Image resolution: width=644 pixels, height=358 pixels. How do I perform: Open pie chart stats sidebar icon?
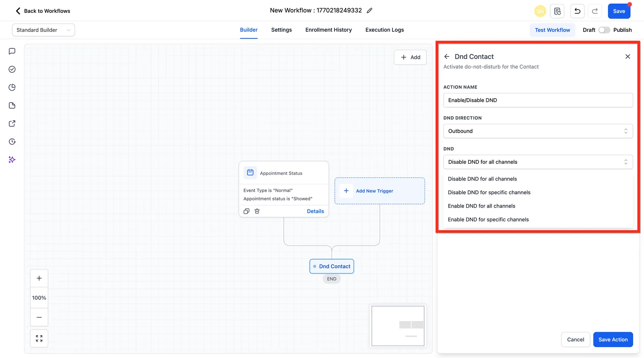pos(12,87)
